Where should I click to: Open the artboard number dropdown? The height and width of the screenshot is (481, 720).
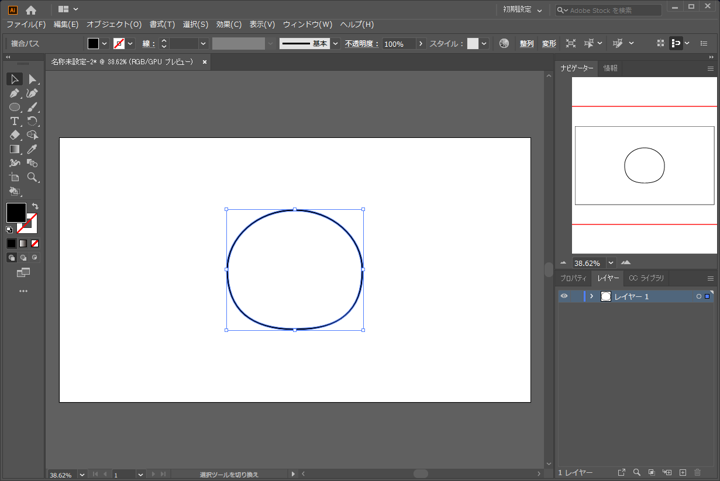pyautogui.click(x=141, y=475)
